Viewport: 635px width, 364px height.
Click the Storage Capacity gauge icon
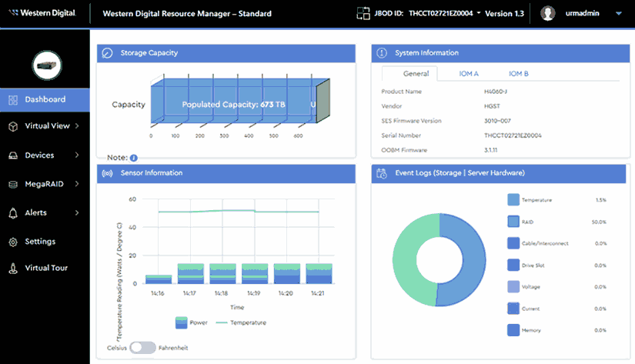click(x=107, y=53)
